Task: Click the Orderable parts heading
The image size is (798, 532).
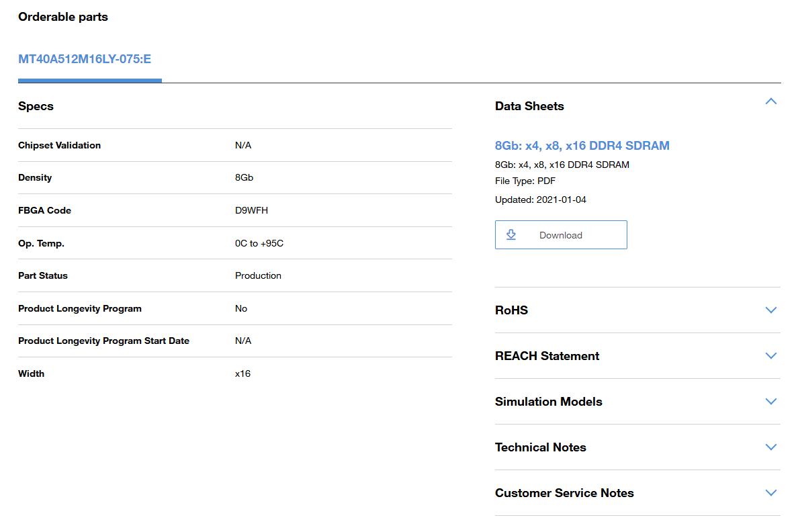Action: (x=63, y=17)
